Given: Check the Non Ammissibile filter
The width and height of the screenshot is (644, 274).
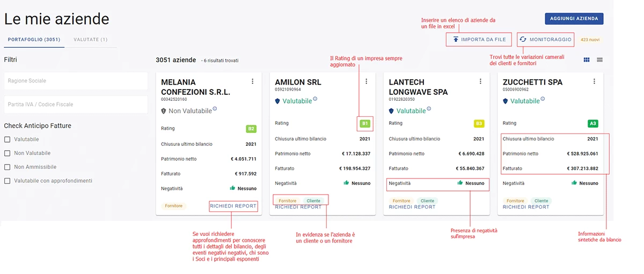Looking at the screenshot, I should [8, 167].
